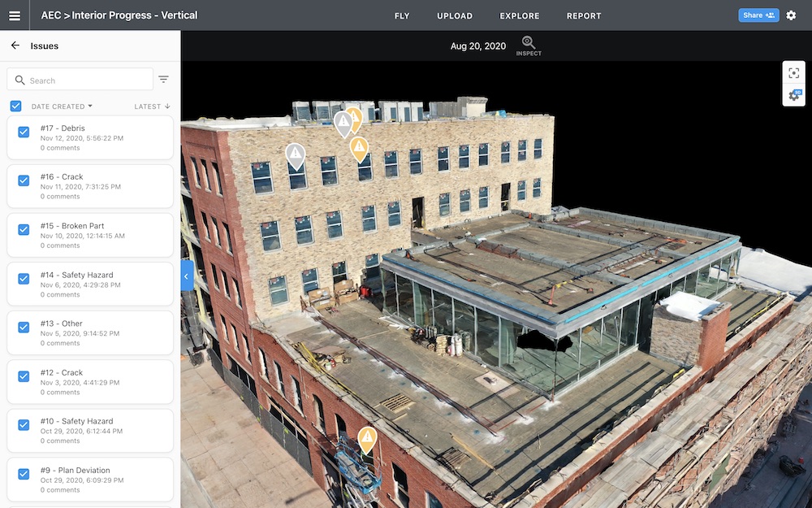Open the '#15 - Broken Part' issue title
812x508 pixels.
pos(72,226)
